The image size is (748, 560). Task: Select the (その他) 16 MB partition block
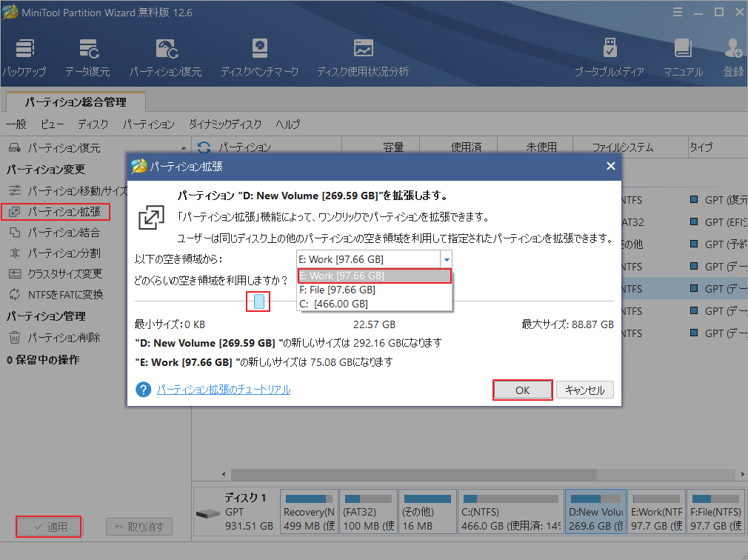(x=427, y=511)
